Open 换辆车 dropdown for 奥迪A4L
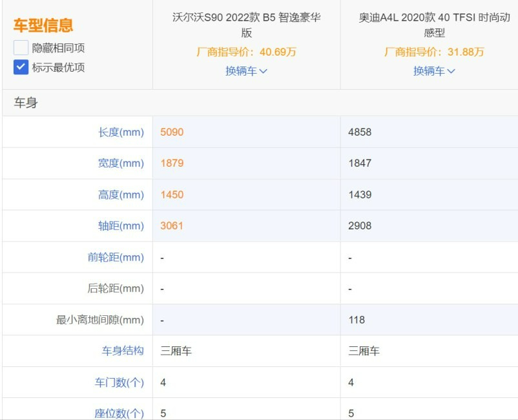518x420 pixels. (434, 71)
